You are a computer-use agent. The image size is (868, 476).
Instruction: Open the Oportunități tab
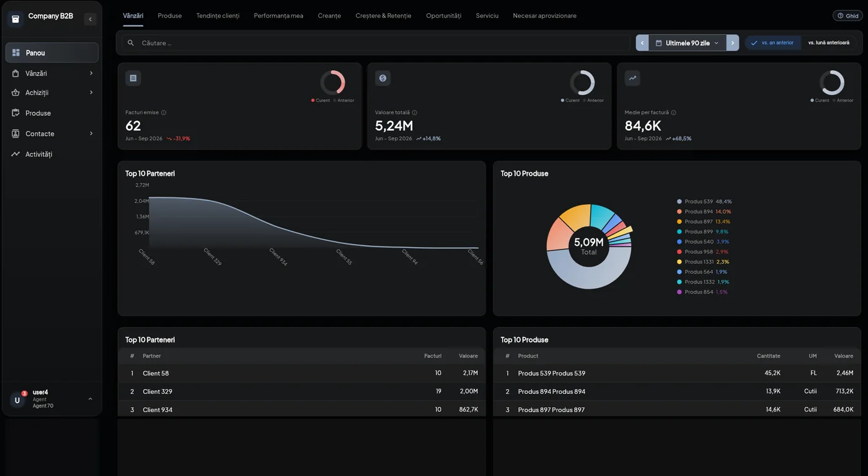[443, 16]
